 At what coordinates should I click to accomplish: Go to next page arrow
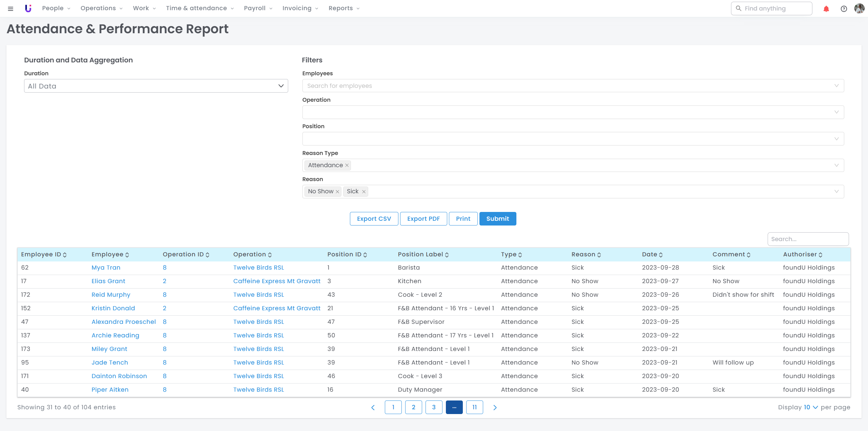click(x=495, y=407)
